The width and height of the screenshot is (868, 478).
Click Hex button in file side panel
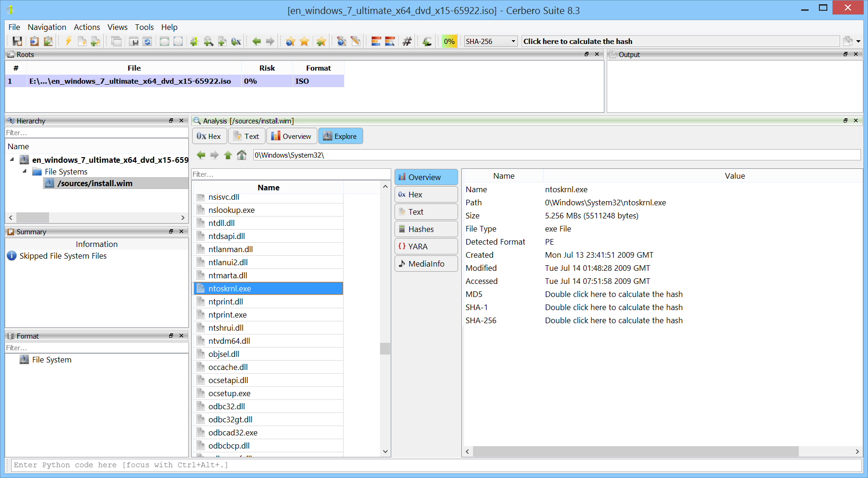(426, 195)
